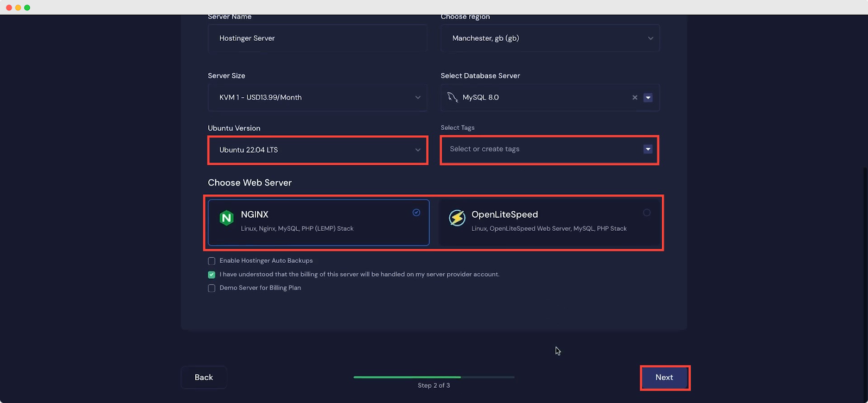Screen dimensions: 868x403
Task: Click the Select or create tags field
Action: 550,149
